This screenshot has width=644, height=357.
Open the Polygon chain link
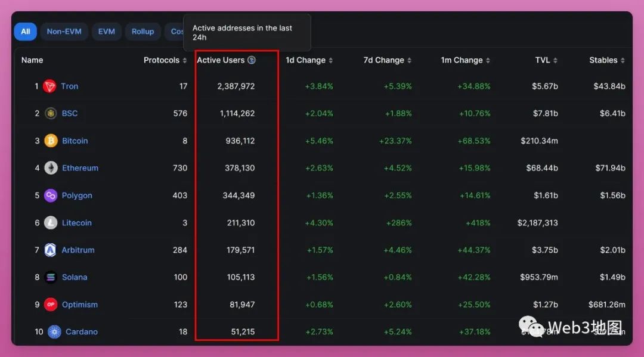(77, 195)
